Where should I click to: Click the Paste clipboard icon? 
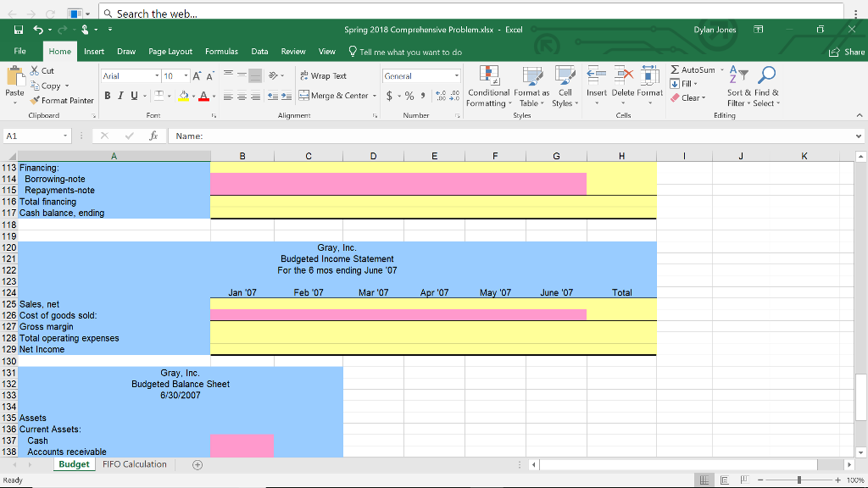point(15,76)
